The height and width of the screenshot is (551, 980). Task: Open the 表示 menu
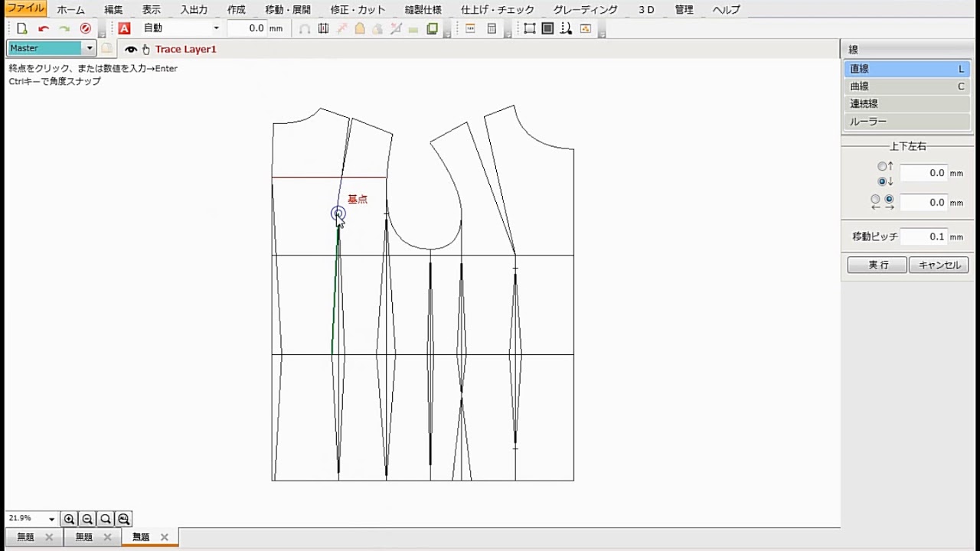[x=152, y=10]
